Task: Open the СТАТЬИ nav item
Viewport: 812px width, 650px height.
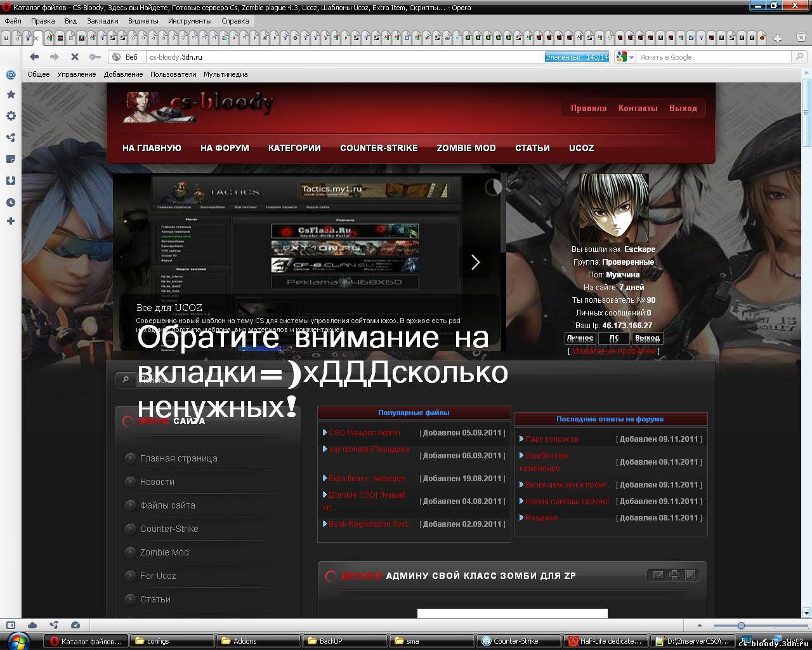Action: (532, 148)
